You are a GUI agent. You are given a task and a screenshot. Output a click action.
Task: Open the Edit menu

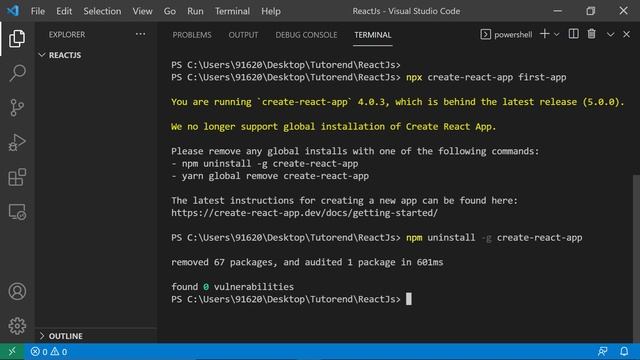pyautogui.click(x=64, y=11)
